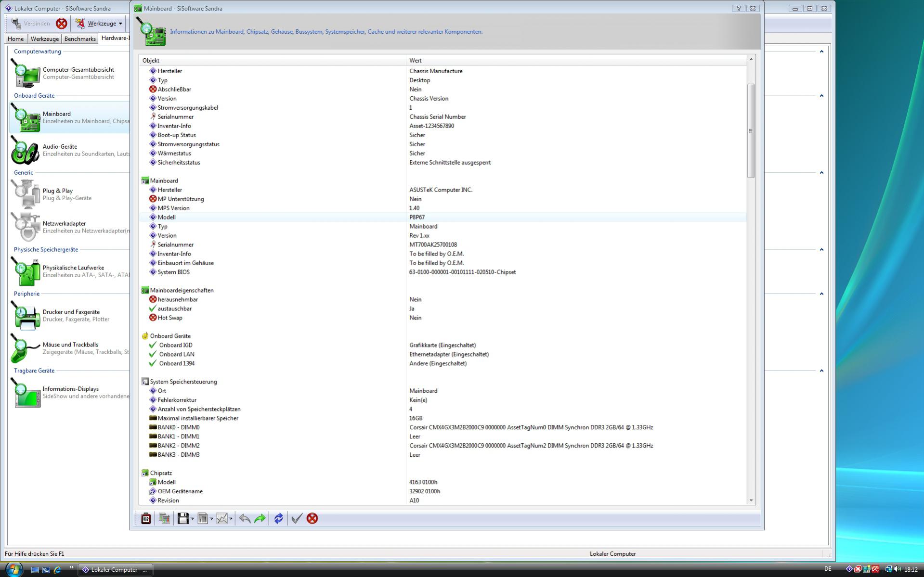924x577 pixels.
Task: Select the Hot Swap row
Action: (443, 318)
